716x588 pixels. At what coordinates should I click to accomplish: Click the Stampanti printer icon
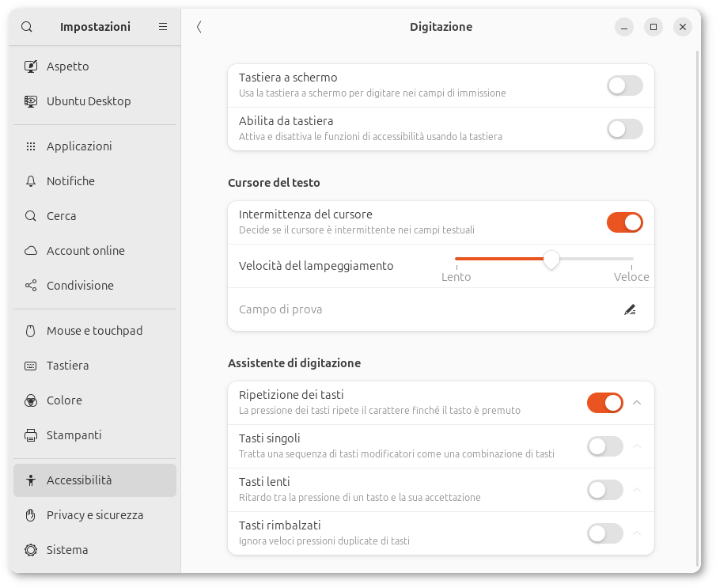tap(31, 435)
